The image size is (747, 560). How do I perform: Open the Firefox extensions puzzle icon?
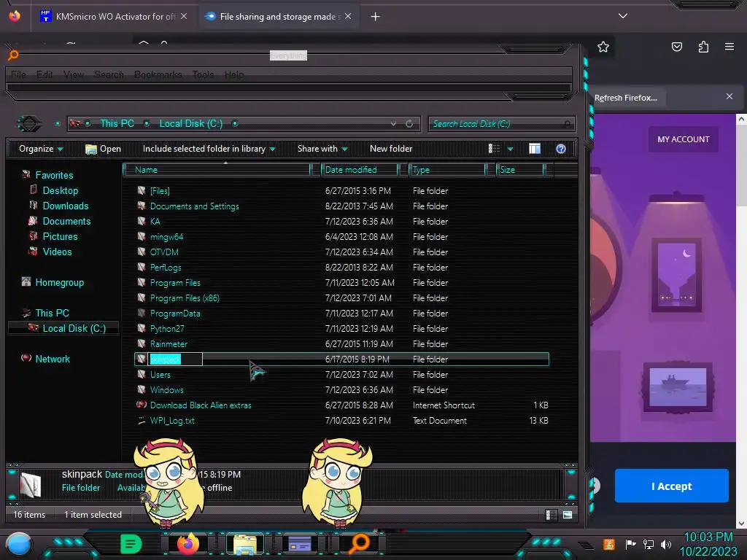tap(703, 47)
